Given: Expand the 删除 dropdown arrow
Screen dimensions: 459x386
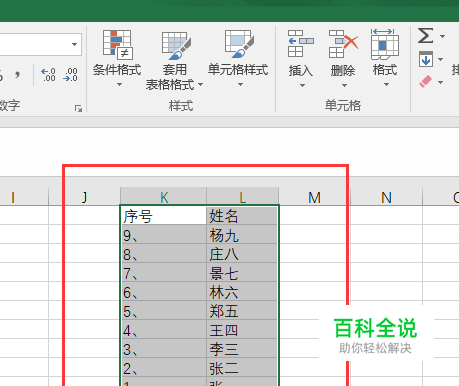Looking at the screenshot, I should pos(344,86).
